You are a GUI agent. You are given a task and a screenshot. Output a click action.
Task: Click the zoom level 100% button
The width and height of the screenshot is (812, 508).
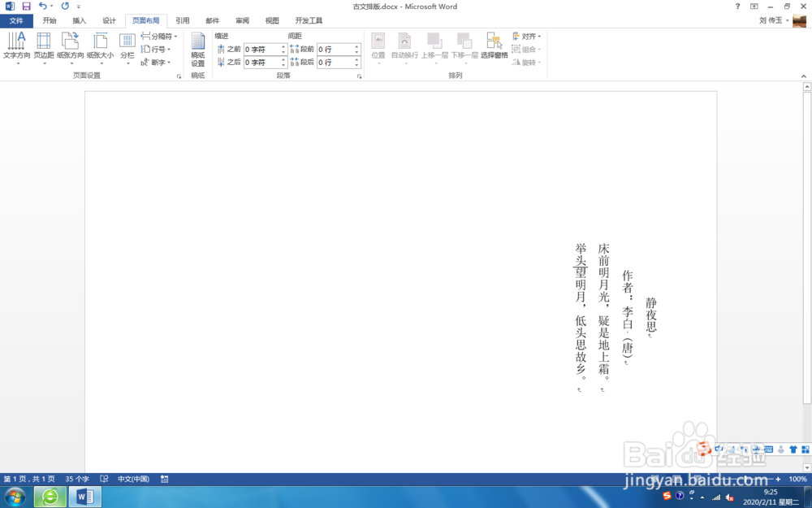[798, 479]
